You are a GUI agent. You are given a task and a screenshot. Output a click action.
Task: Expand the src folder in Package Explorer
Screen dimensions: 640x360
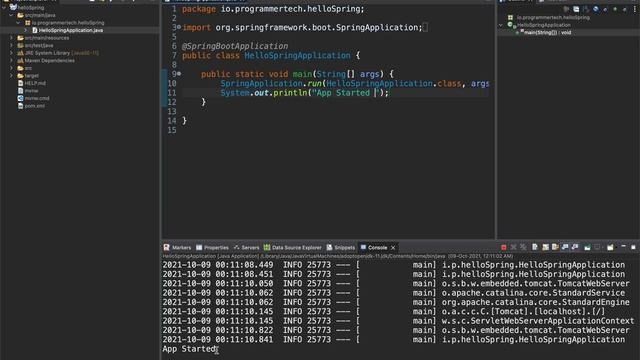[x=11, y=68]
